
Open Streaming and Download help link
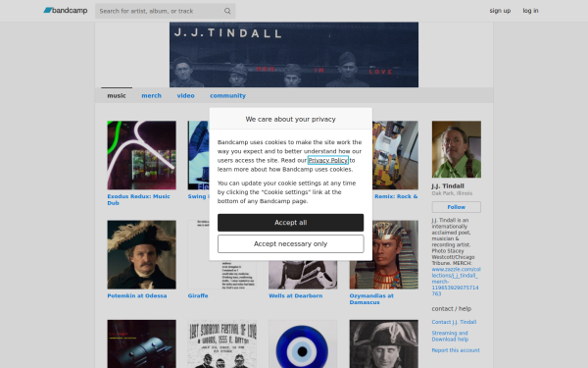tap(450, 336)
